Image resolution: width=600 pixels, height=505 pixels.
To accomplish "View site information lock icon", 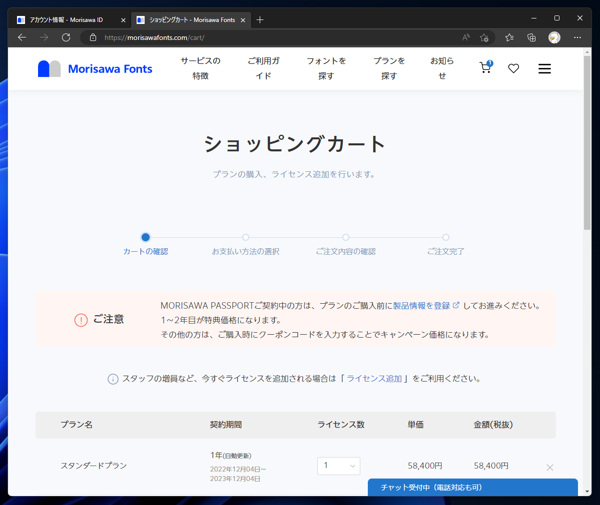I will coord(93,37).
